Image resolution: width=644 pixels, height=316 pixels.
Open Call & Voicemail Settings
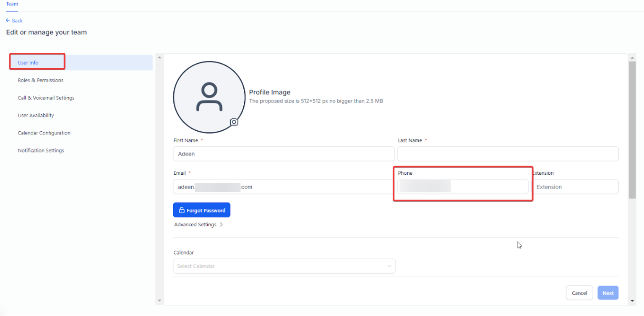(46, 98)
